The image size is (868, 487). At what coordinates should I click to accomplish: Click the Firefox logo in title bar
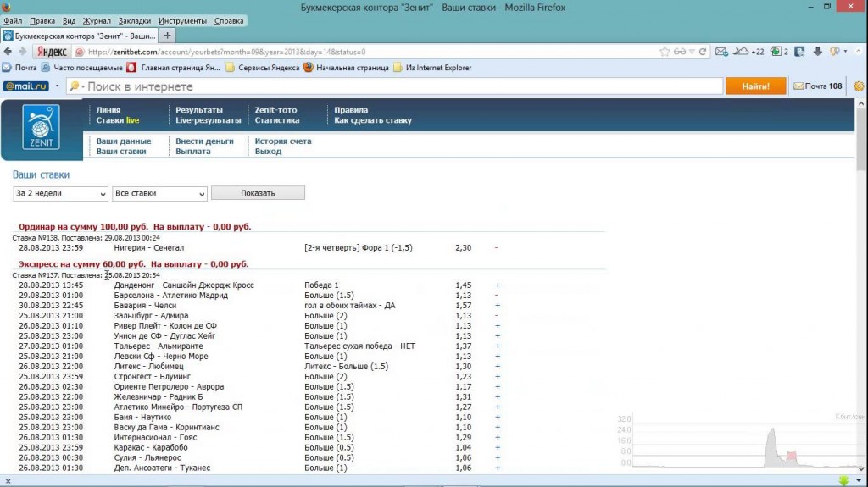click(x=6, y=7)
